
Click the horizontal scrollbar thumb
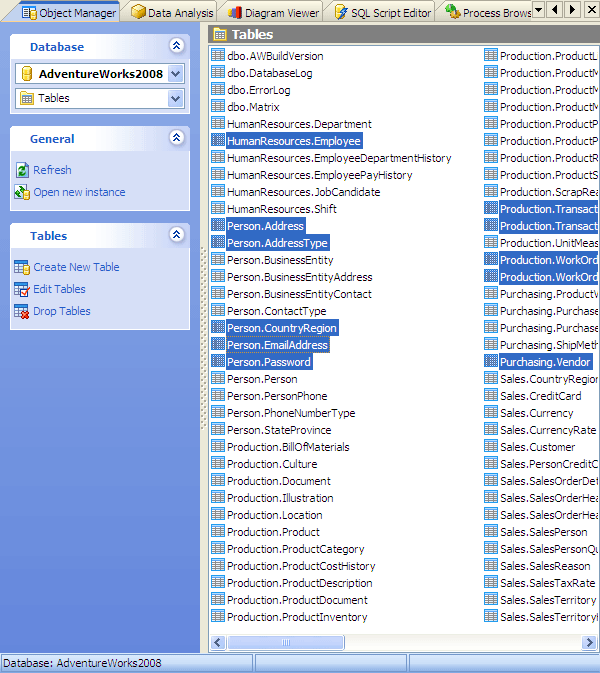pyautogui.click(x=286, y=643)
